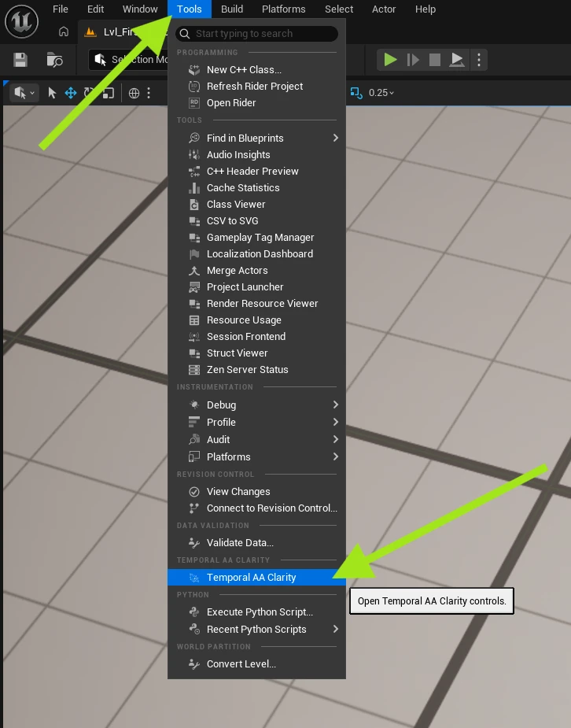Choose Connect to Revision Control
The height and width of the screenshot is (728, 571).
point(256,508)
